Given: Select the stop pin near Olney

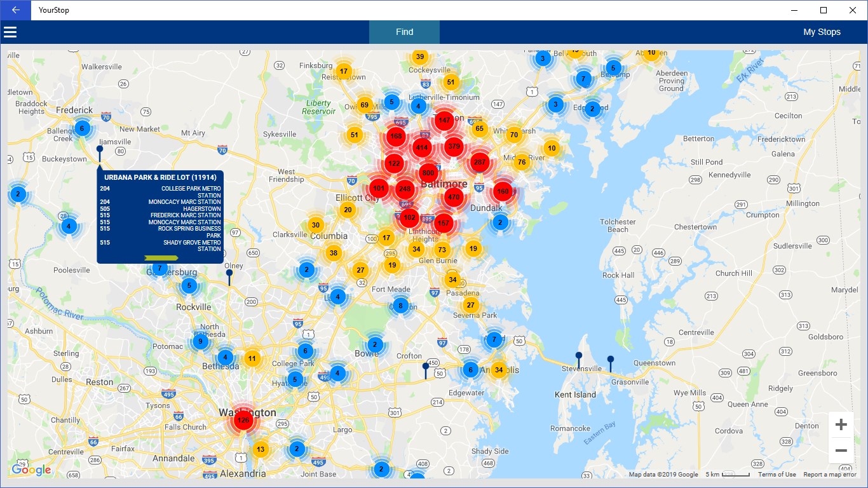Looking at the screenshot, I should coord(229,277).
